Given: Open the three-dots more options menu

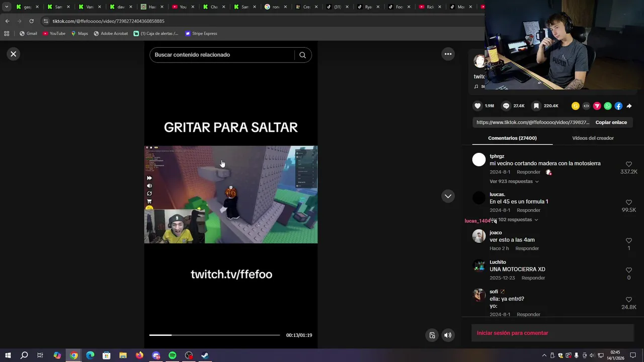Looking at the screenshot, I should [x=448, y=54].
